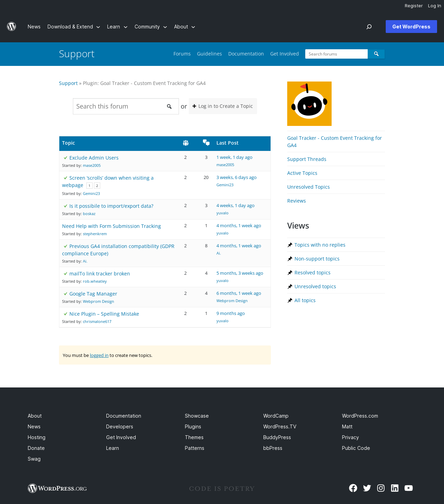The height and width of the screenshot is (504, 444).
Task: Open Guidelines in the Support bar
Action: pyautogui.click(x=210, y=54)
